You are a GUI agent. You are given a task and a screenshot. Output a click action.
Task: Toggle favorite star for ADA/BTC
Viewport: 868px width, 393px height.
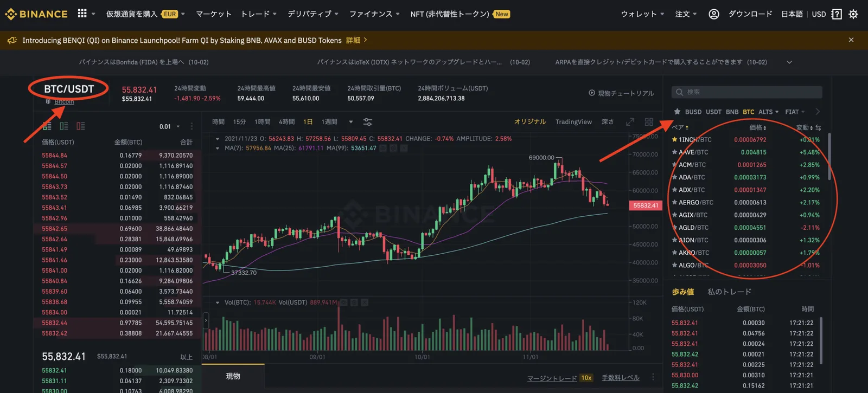(x=674, y=177)
